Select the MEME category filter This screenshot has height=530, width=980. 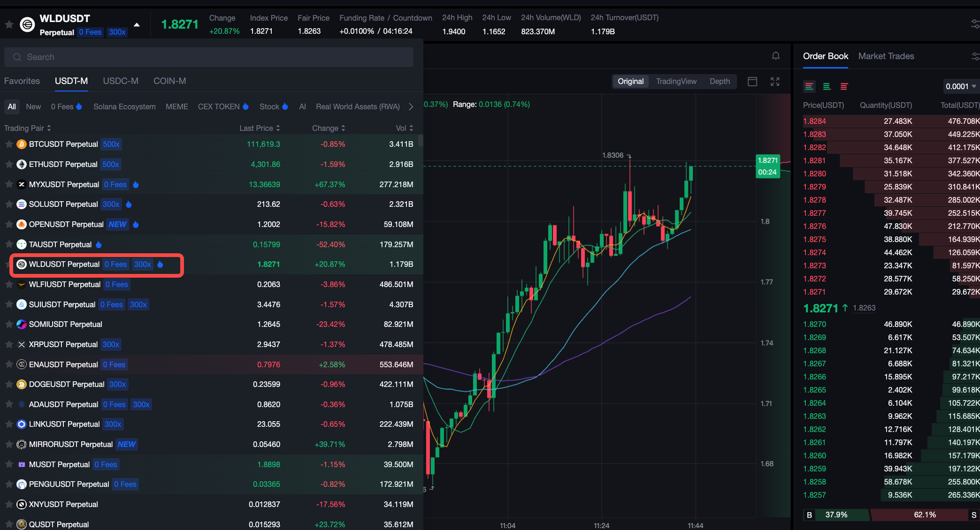point(176,106)
